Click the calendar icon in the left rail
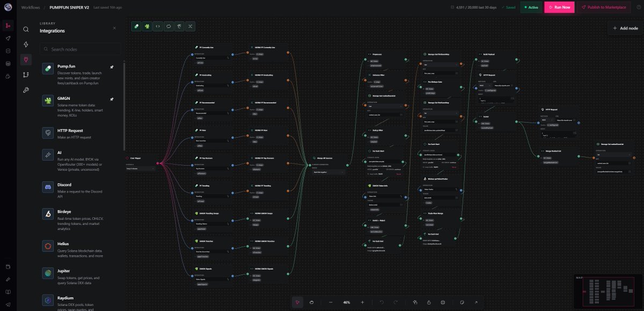 click(8, 63)
